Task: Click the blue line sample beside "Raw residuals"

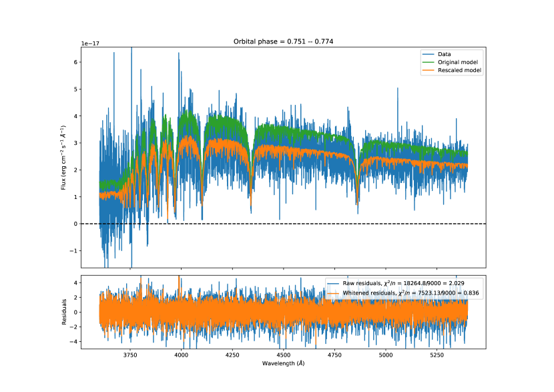Action: coord(333,284)
